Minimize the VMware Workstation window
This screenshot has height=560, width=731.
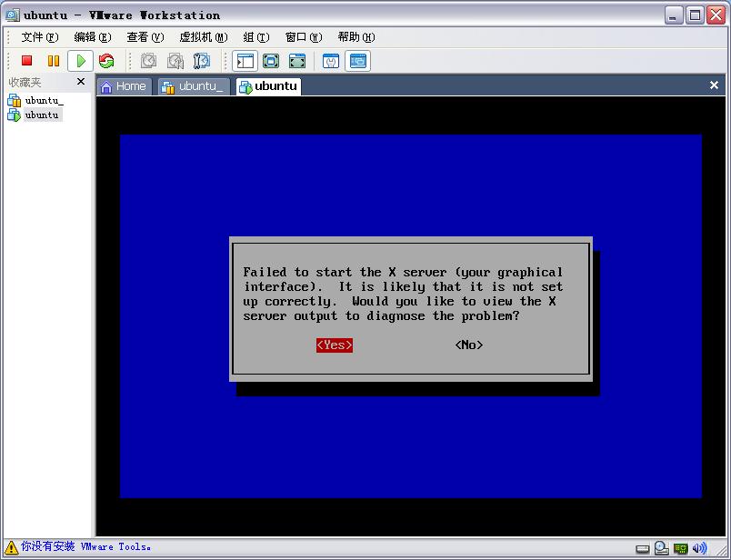pyautogui.click(x=673, y=15)
